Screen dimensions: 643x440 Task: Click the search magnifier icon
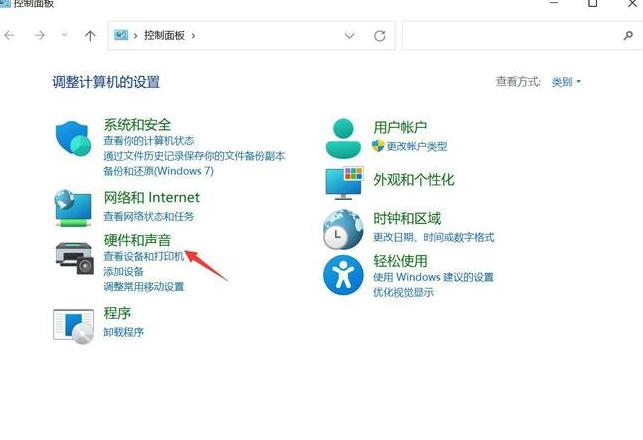pos(628,36)
